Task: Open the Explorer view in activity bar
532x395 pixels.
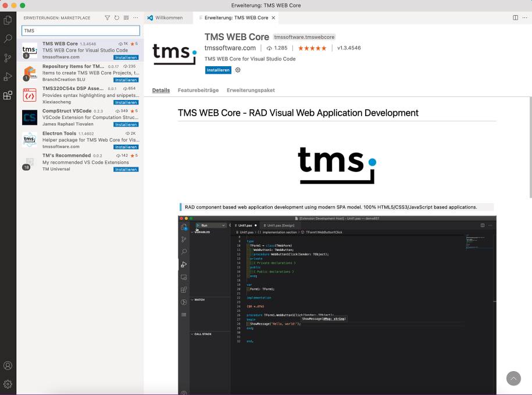Action: pyautogui.click(x=8, y=20)
